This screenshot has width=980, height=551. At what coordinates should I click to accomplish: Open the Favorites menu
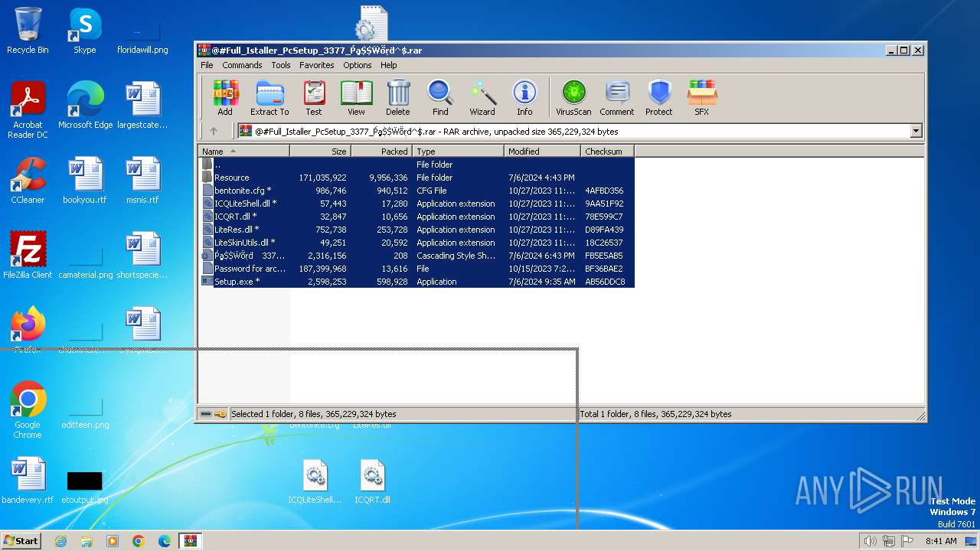[x=316, y=65]
